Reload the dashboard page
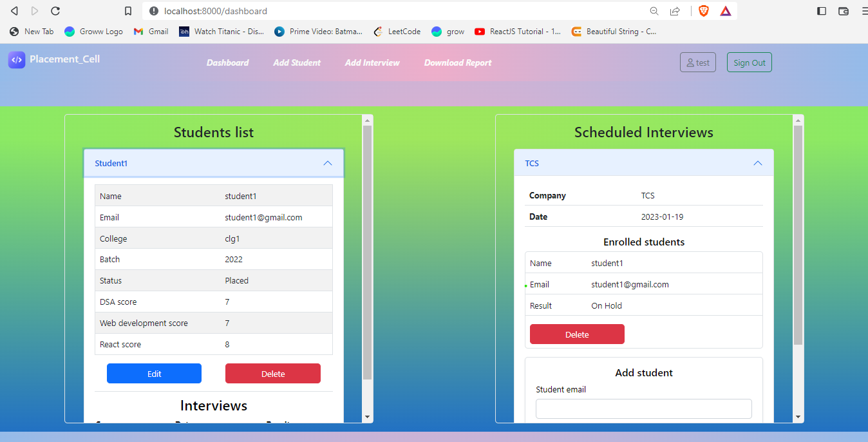 [x=55, y=10]
